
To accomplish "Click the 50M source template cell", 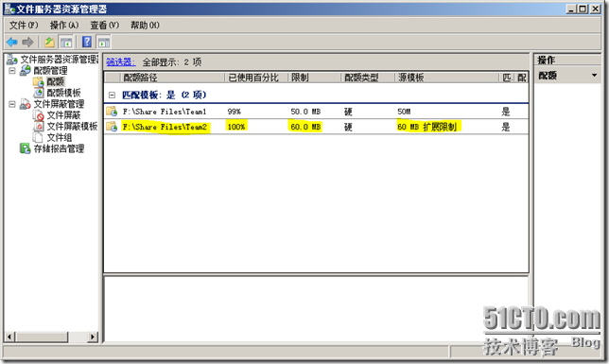I will (404, 112).
